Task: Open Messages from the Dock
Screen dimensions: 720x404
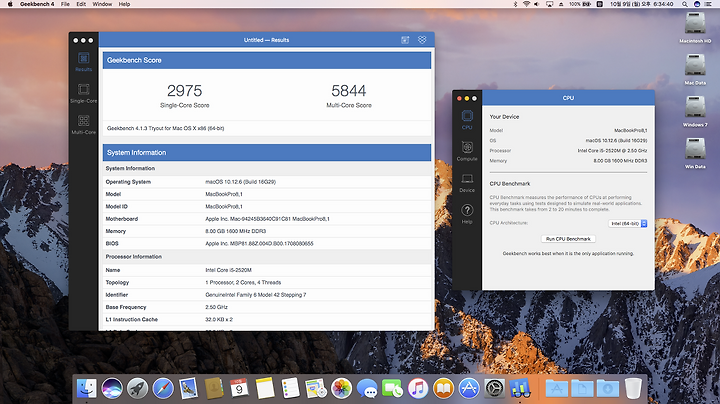Action: (367, 388)
